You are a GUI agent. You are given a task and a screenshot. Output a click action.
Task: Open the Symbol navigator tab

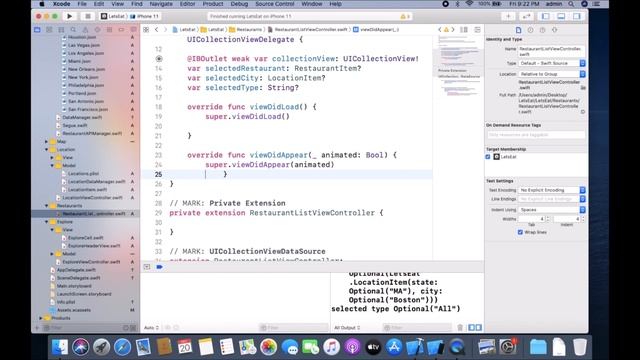[61, 30]
